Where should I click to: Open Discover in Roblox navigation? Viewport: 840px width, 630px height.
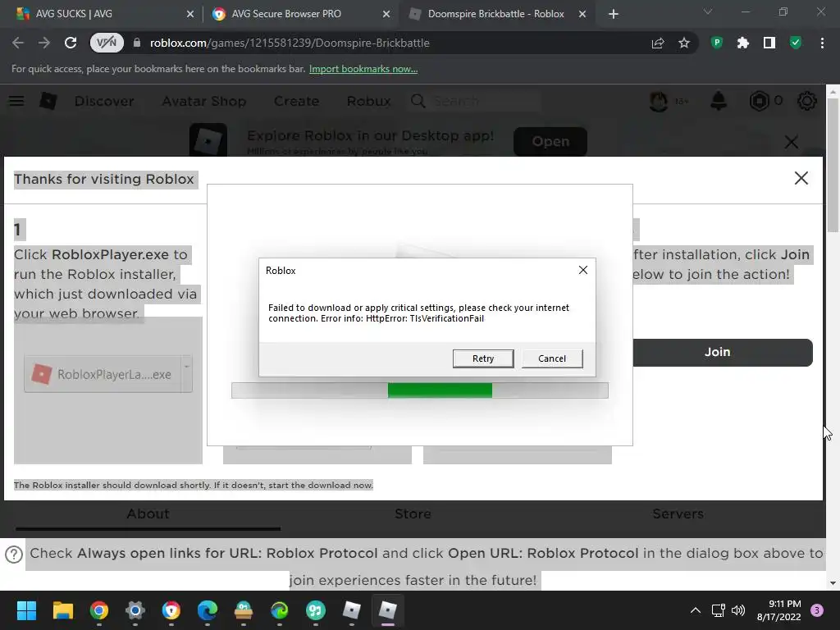point(104,101)
